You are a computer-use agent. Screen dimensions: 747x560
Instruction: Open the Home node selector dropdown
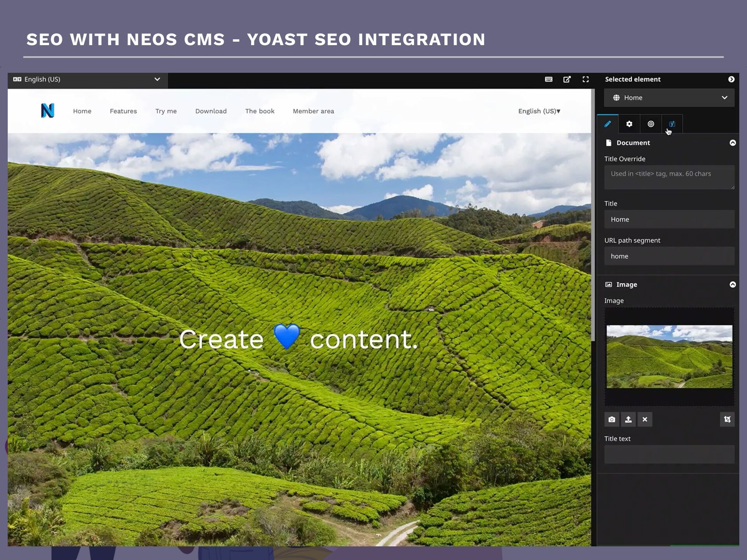[x=669, y=98]
